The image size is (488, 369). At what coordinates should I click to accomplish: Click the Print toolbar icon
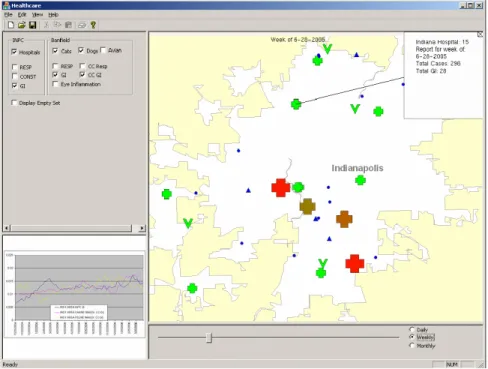pos(82,25)
